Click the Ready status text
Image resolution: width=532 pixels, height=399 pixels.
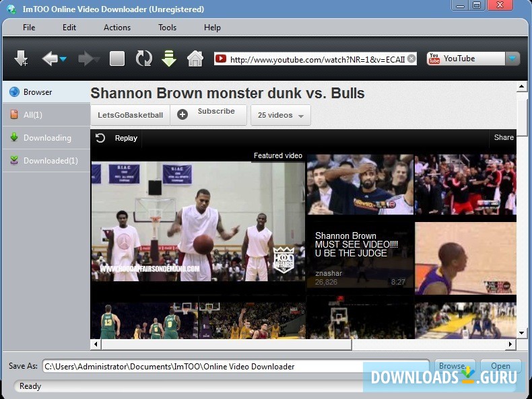(x=30, y=386)
